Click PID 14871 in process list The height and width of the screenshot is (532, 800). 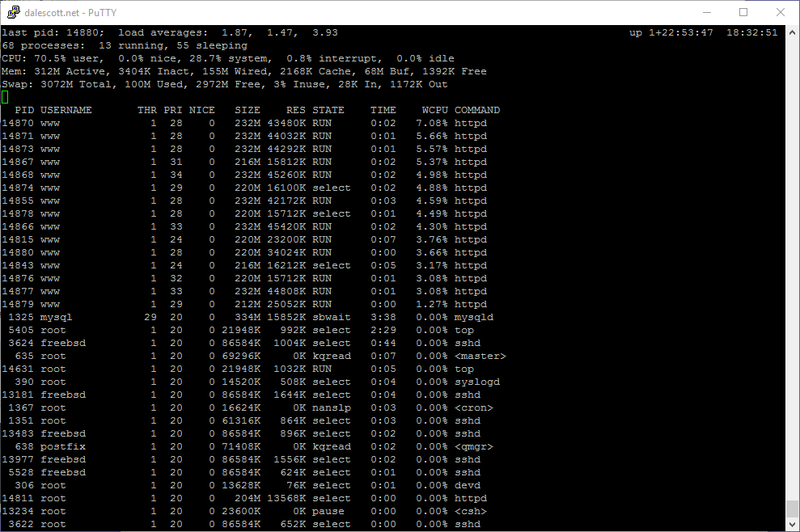pyautogui.click(x=18, y=136)
